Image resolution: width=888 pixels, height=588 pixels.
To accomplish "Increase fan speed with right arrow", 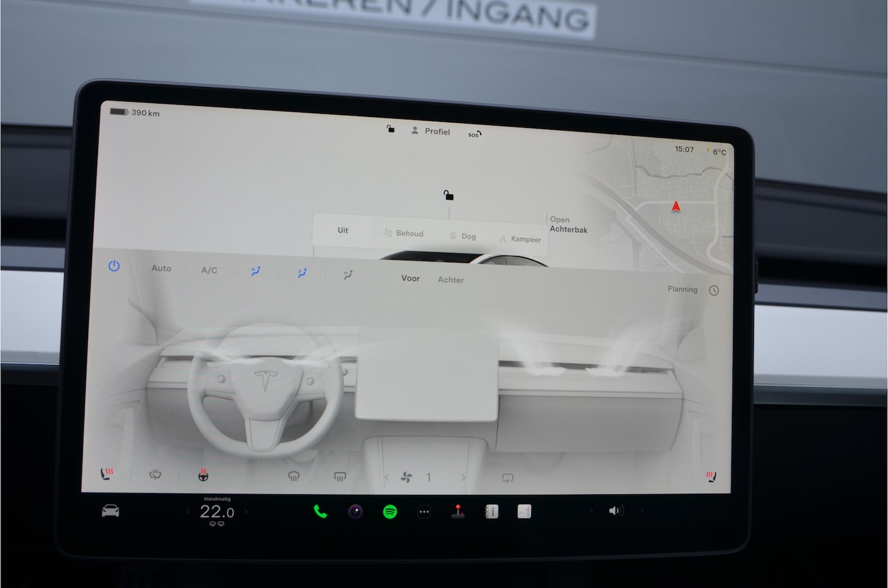I will coord(463,478).
